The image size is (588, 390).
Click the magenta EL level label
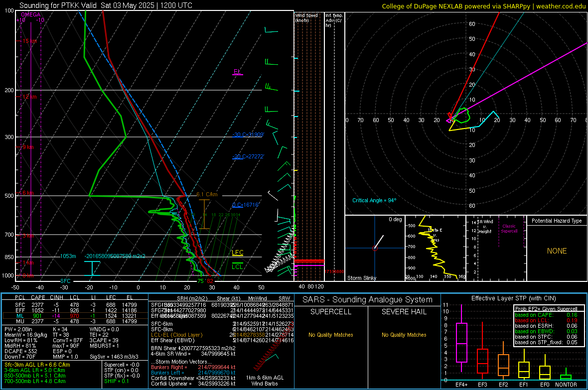click(237, 72)
